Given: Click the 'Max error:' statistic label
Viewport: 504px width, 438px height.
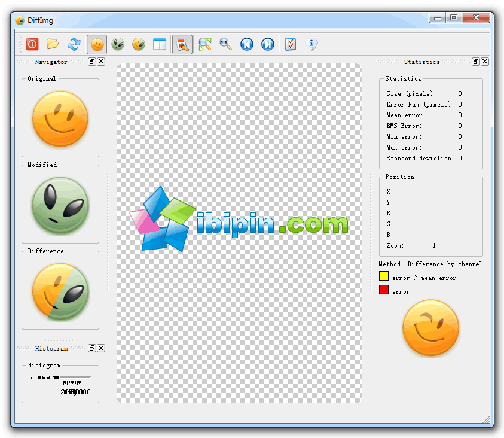Looking at the screenshot, I should tap(404, 147).
